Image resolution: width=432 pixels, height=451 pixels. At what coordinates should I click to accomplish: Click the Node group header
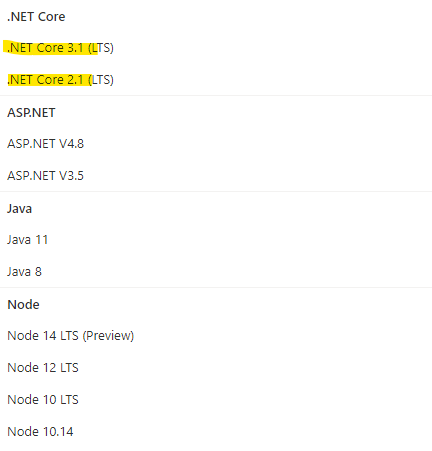(23, 305)
